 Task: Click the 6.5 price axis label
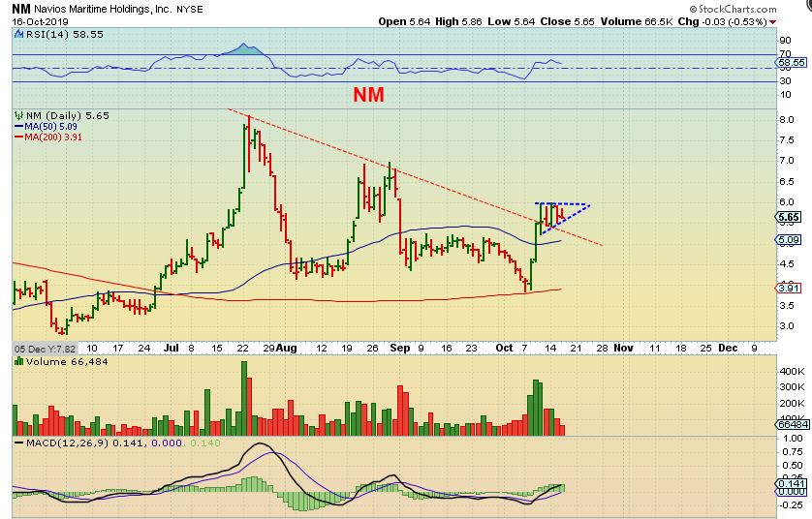pos(787,182)
